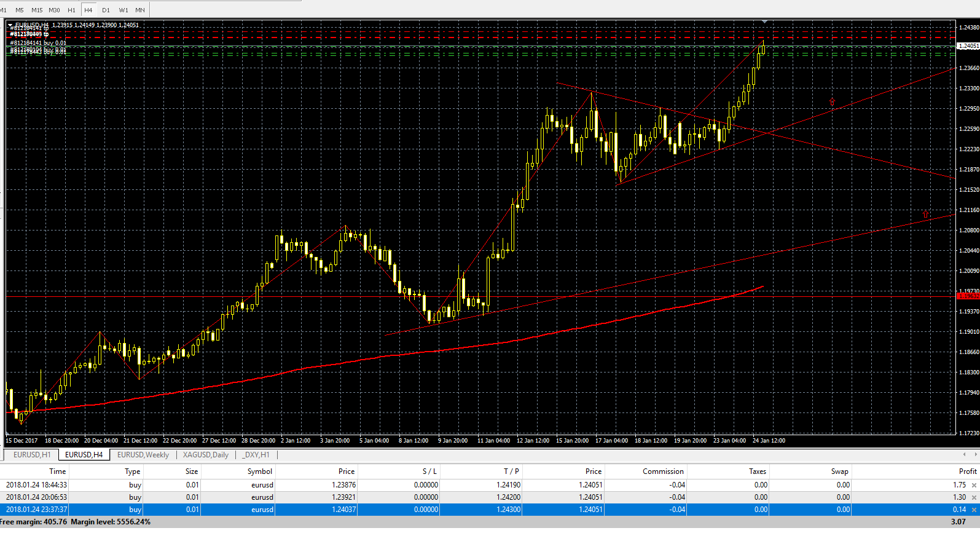The width and height of the screenshot is (980, 560).
Task: Open the EURUSD,Weekly chart tab
Action: pyautogui.click(x=143, y=455)
